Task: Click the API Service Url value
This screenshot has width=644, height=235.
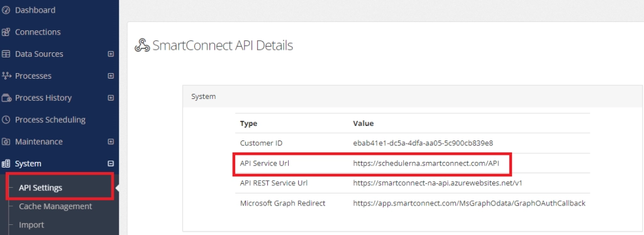Action: [x=426, y=163]
